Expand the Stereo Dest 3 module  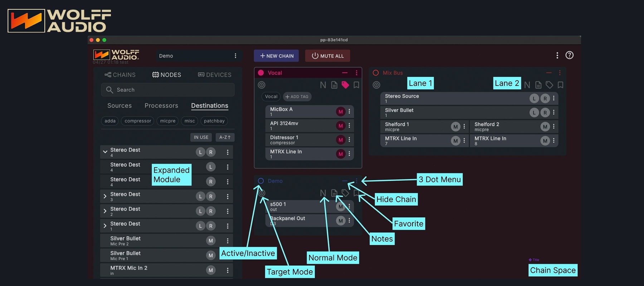tap(105, 196)
